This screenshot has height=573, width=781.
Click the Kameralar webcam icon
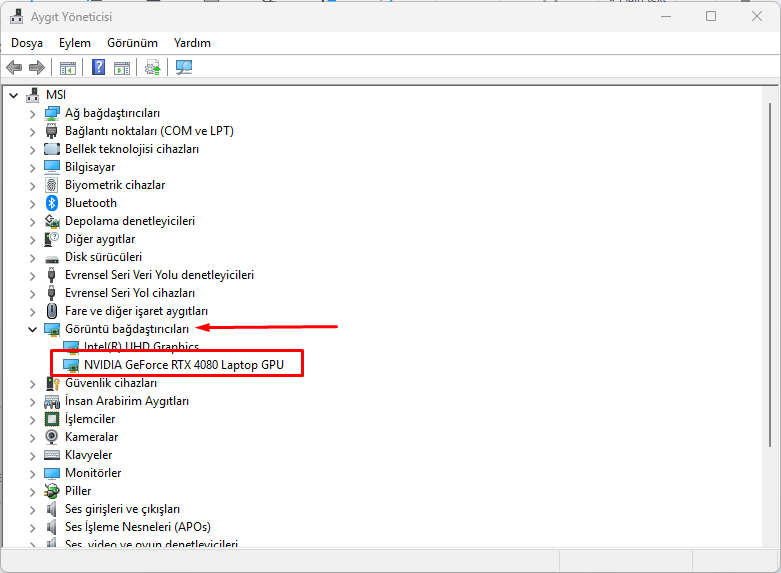[52, 437]
